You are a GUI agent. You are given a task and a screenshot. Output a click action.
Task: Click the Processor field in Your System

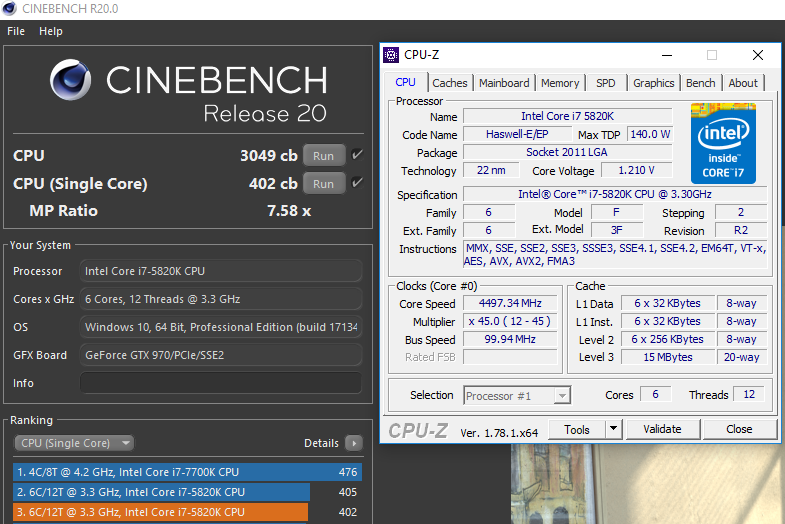[221, 271]
